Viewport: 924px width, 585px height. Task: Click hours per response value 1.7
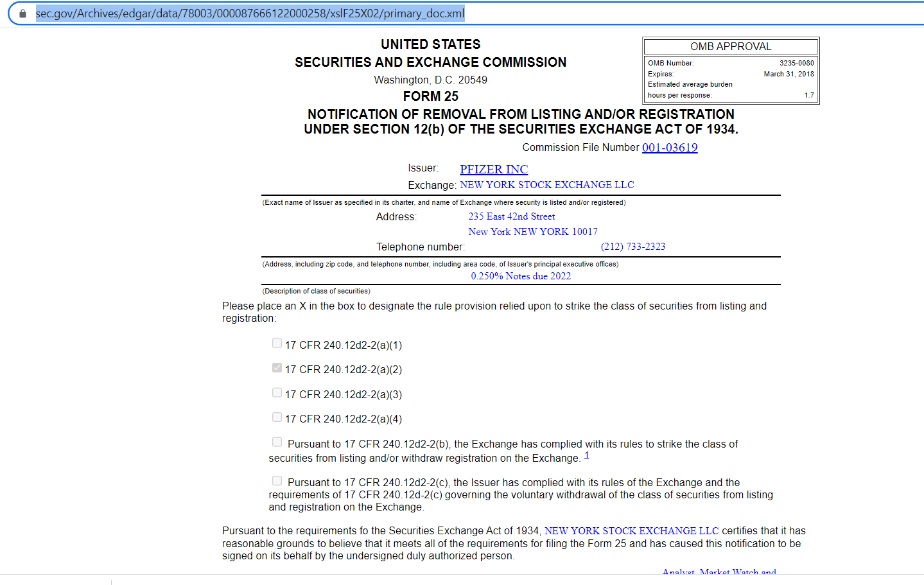click(x=809, y=95)
